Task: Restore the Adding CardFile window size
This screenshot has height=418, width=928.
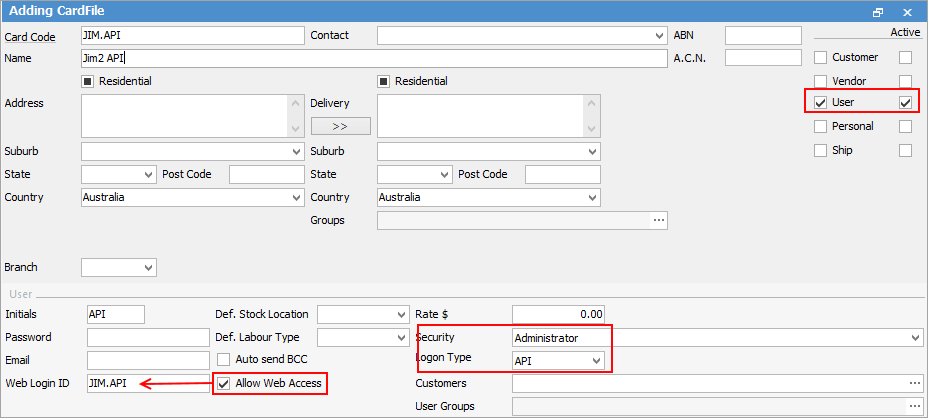Action: tap(878, 12)
